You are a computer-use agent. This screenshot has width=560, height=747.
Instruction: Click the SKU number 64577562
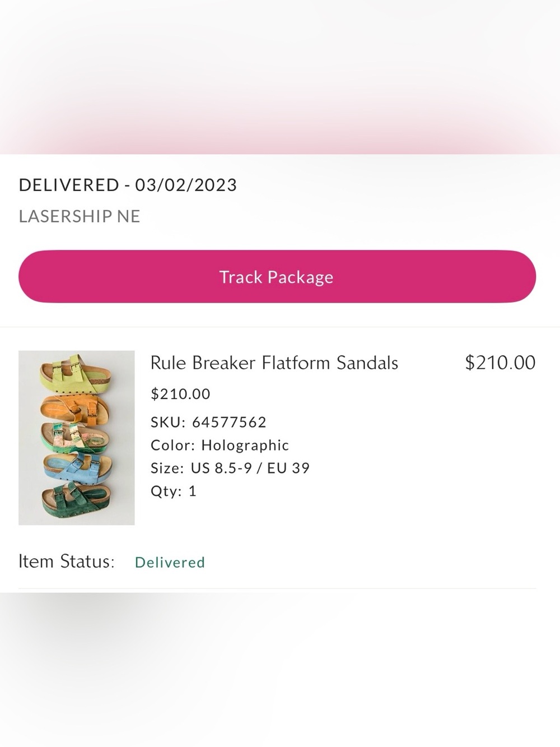pyautogui.click(x=229, y=422)
